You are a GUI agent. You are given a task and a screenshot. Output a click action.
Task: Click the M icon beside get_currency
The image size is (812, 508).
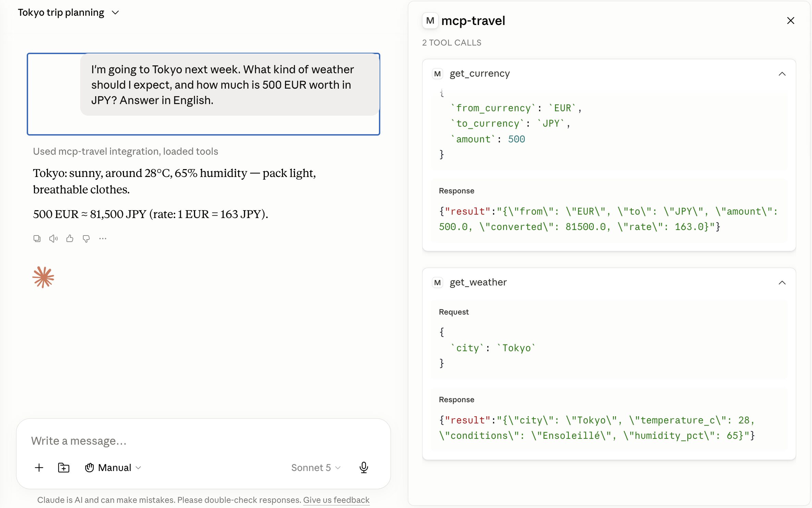[x=438, y=74]
